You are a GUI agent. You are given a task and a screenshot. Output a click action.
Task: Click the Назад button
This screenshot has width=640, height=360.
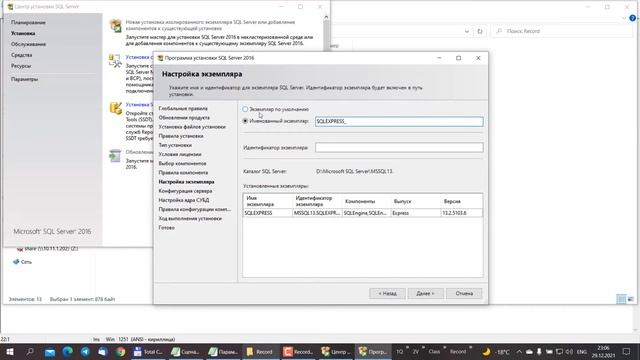387,293
